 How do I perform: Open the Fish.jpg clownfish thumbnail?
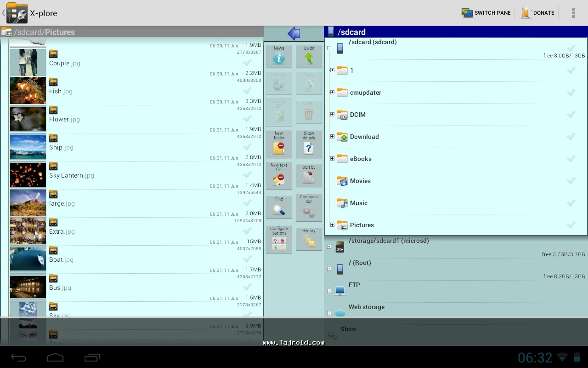pyautogui.click(x=28, y=91)
